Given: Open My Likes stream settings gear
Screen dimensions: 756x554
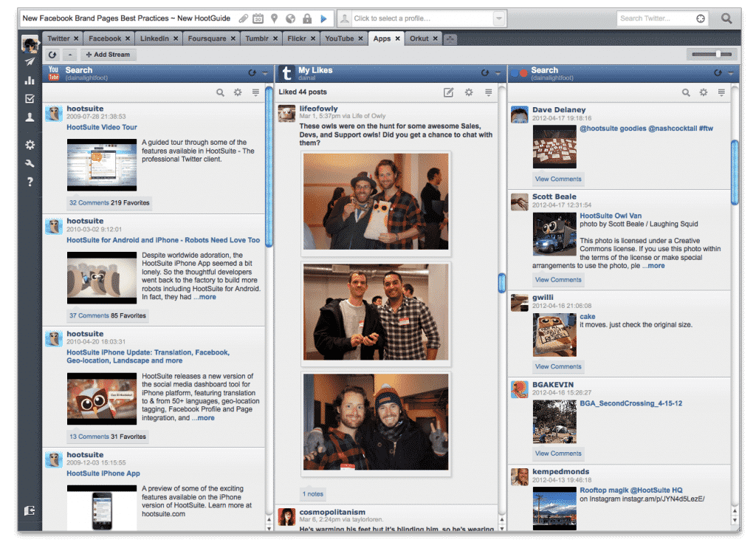Looking at the screenshot, I should pos(469,92).
